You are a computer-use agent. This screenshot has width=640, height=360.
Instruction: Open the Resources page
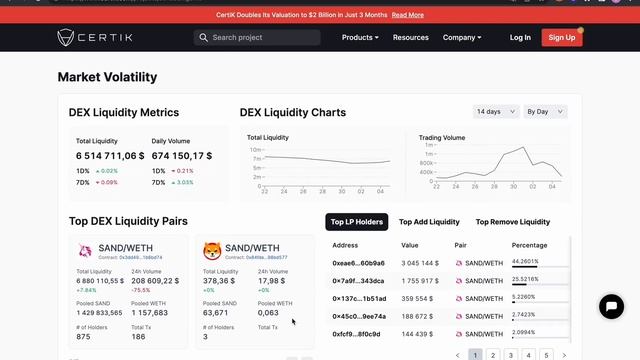click(411, 38)
